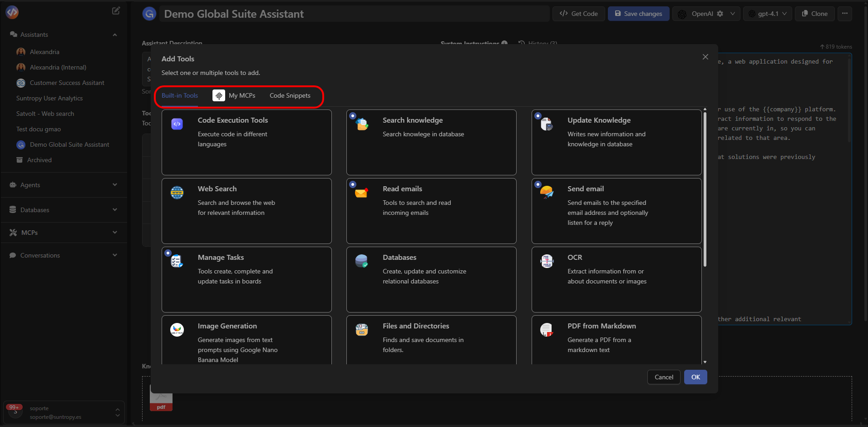Expand the Agents section in sidebar

click(115, 185)
